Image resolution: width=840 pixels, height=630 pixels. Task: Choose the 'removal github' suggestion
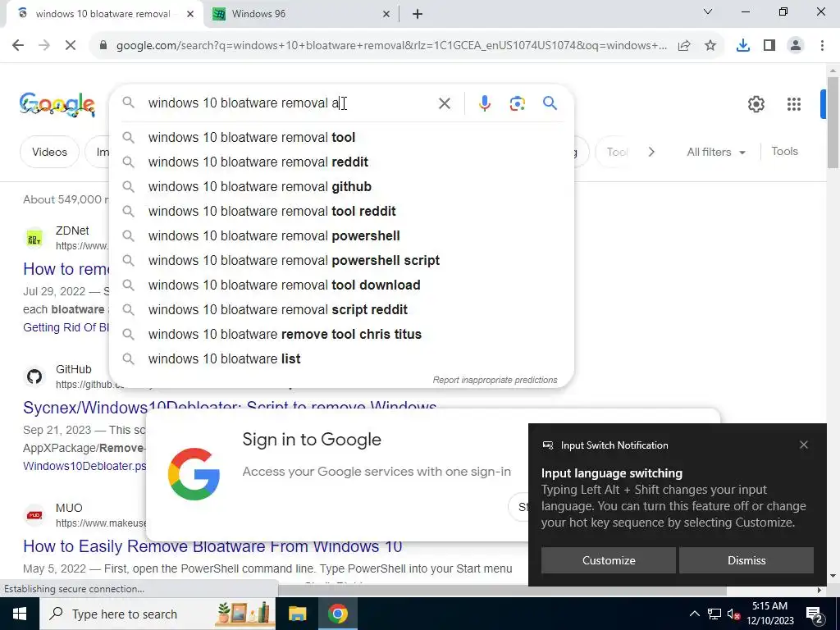[341, 186]
